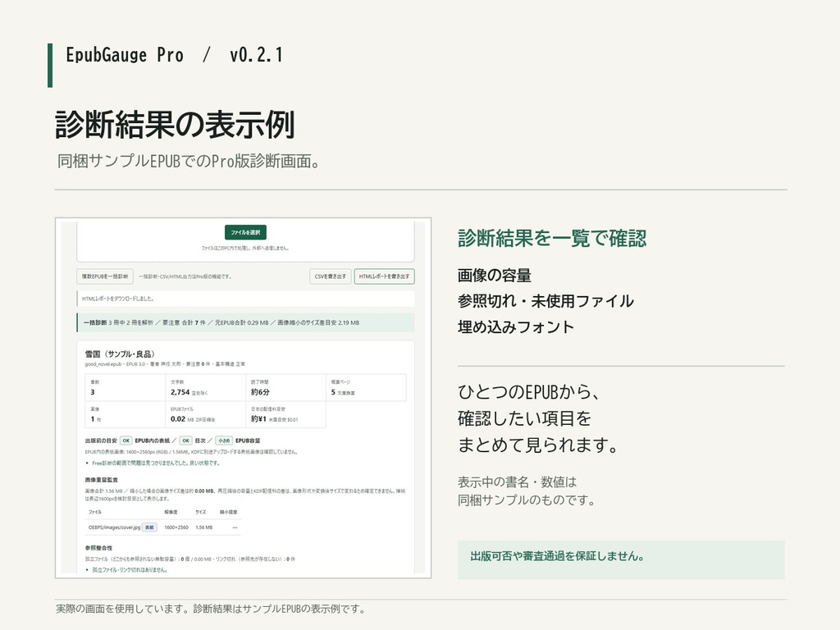
Task: Click the OK badge before 目次
Action: 185,441
